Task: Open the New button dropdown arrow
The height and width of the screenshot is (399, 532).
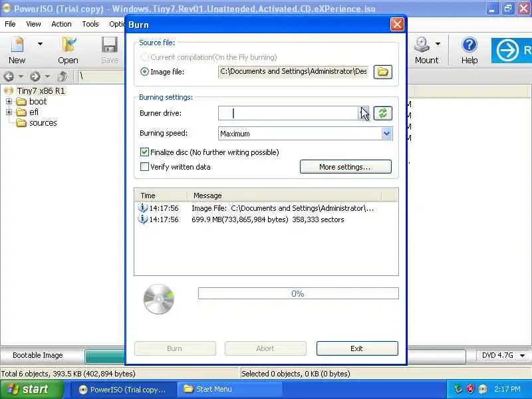Action: (40, 44)
